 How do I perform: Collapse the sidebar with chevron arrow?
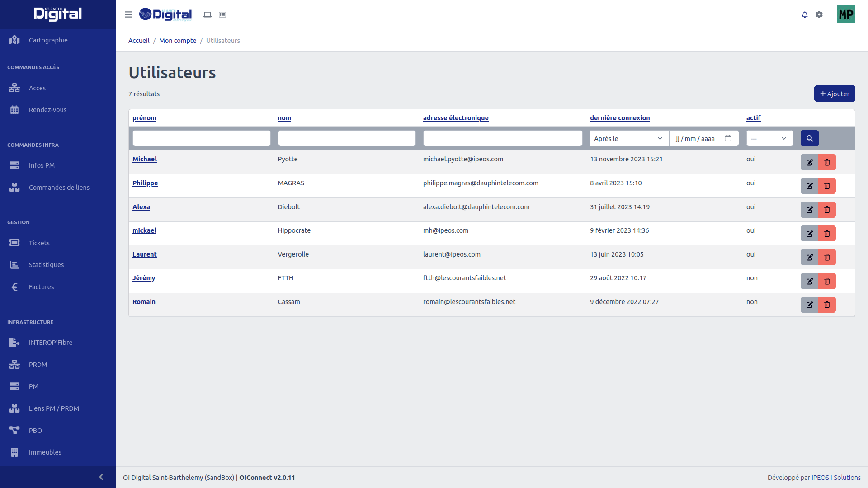101,477
